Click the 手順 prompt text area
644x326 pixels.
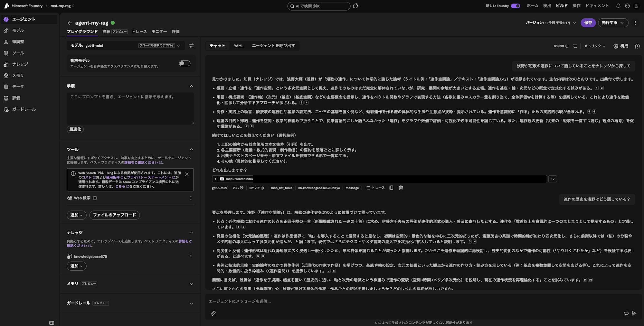130,108
